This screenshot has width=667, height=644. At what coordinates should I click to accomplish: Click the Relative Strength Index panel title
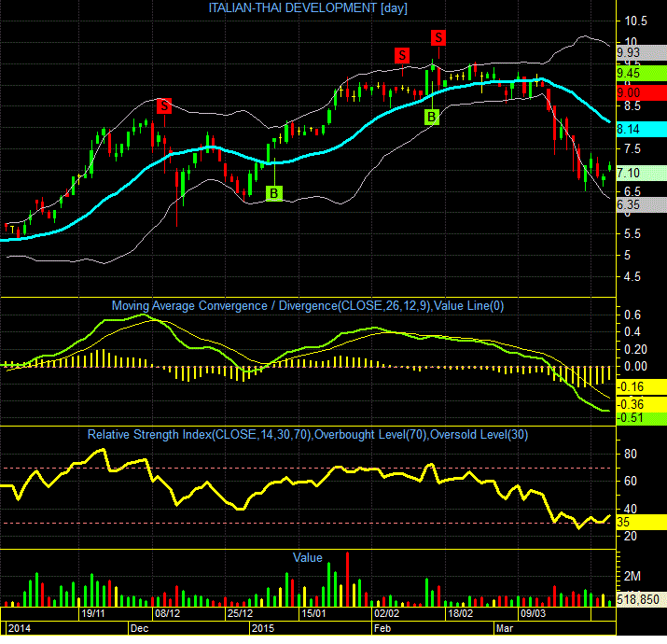pyautogui.click(x=308, y=434)
